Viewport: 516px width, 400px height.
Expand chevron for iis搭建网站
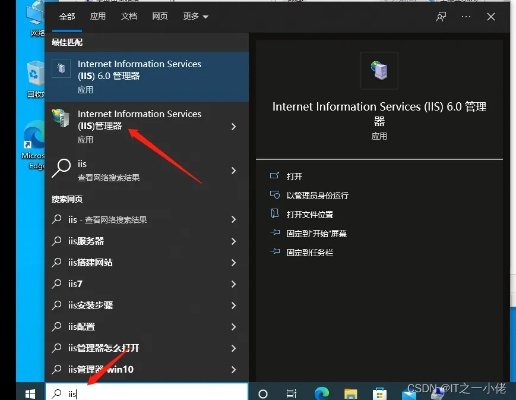(x=234, y=263)
